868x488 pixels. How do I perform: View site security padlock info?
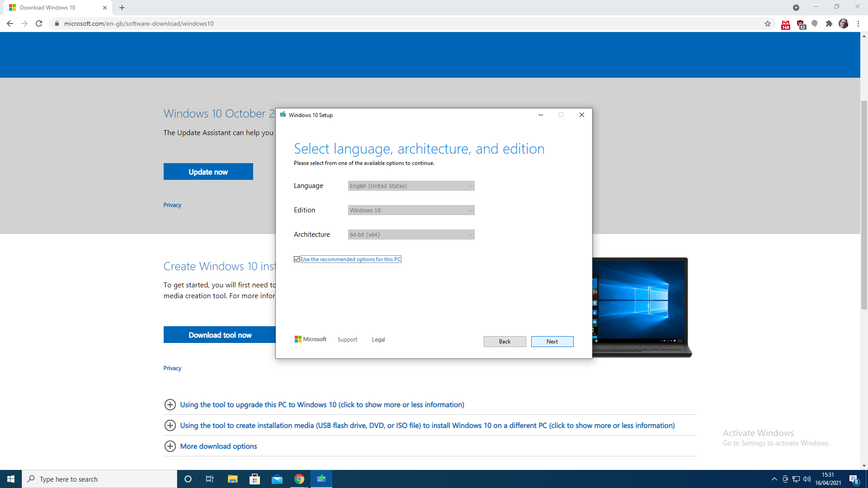57,23
